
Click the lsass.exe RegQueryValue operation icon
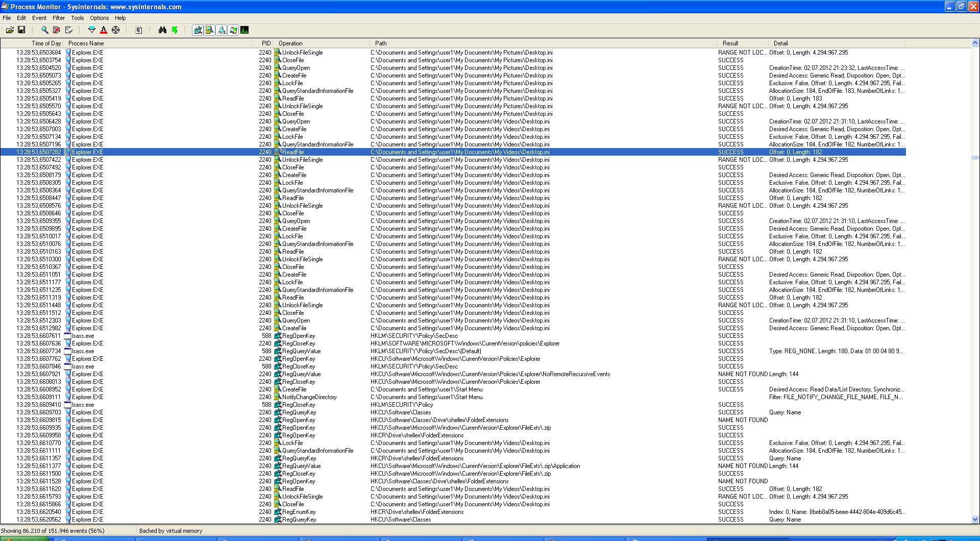click(278, 351)
